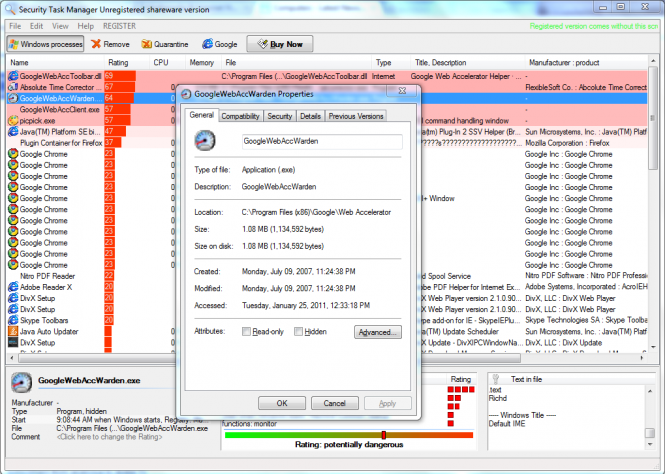Switch to the Compatibility tab
The width and height of the screenshot is (665, 474).
[240, 116]
